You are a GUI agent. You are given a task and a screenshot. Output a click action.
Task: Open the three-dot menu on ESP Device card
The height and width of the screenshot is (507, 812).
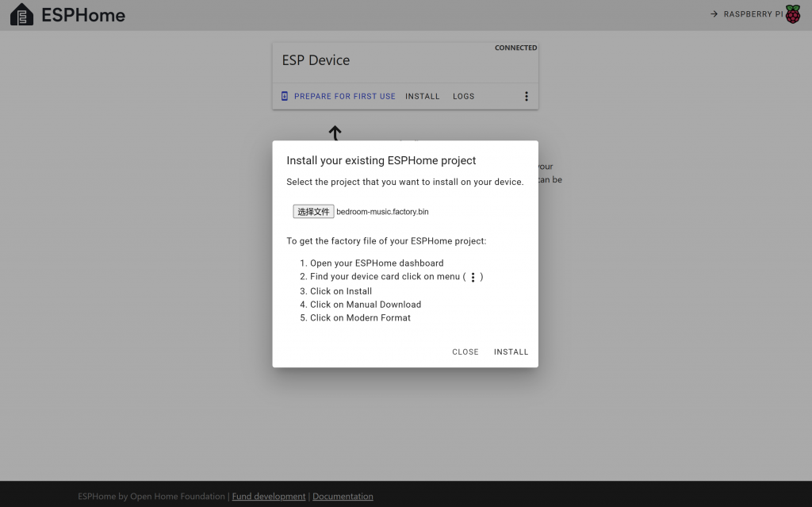coord(526,96)
